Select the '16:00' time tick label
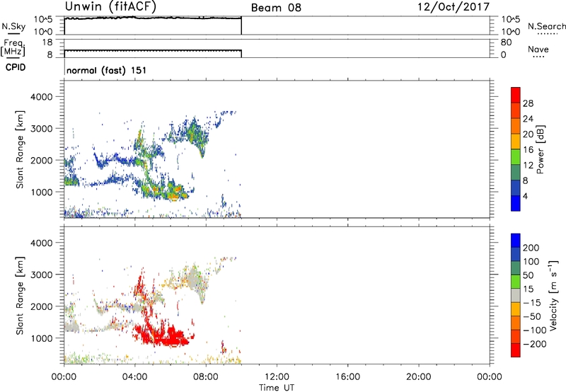This screenshot has height=392, width=566. pyautogui.click(x=347, y=377)
